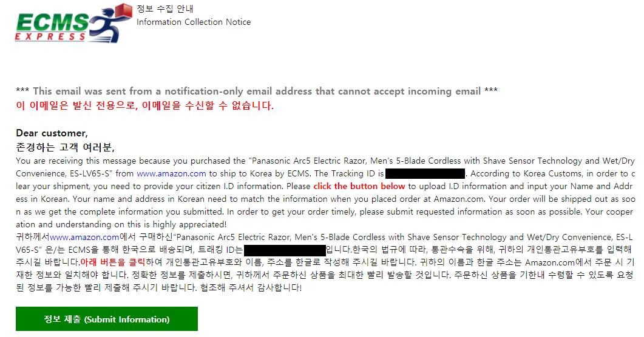644x337 pixels.
Task: Click the "Dear customer," greeting
Action: click(x=52, y=133)
